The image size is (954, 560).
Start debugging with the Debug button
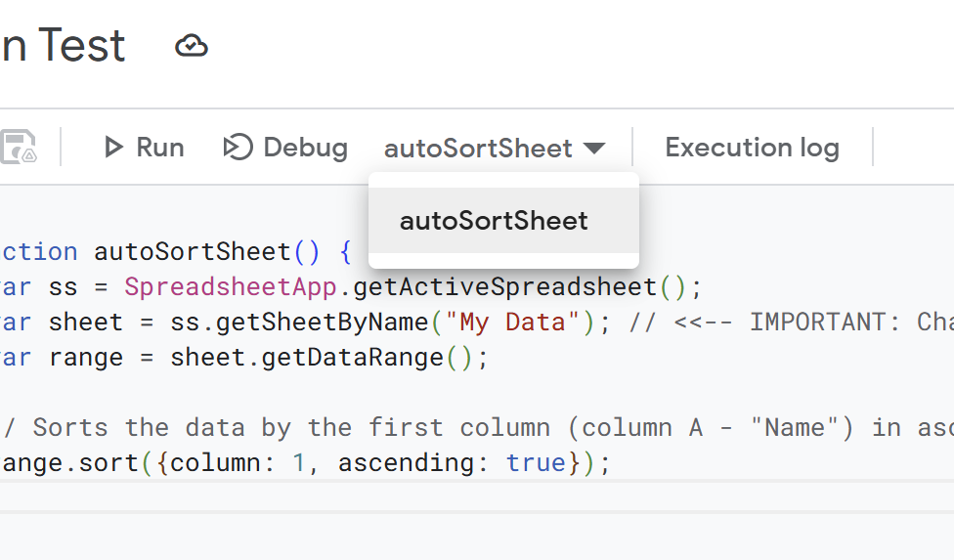[x=285, y=148]
